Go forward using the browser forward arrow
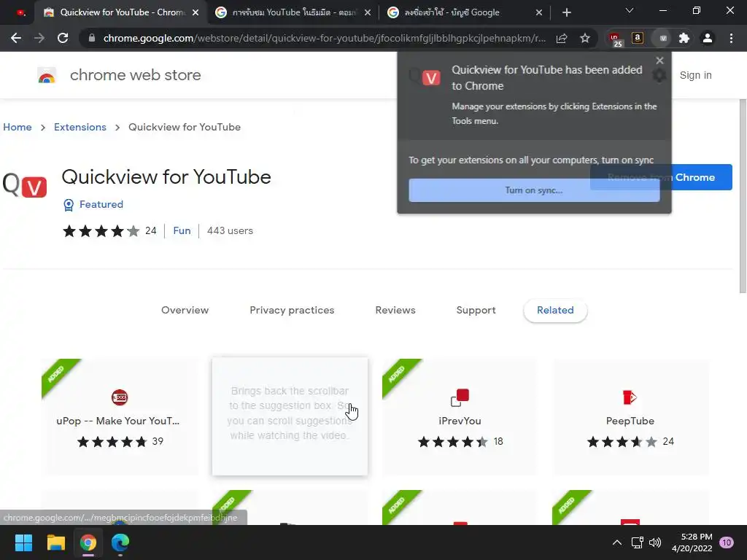Screen dimensions: 747x560 coord(39,38)
